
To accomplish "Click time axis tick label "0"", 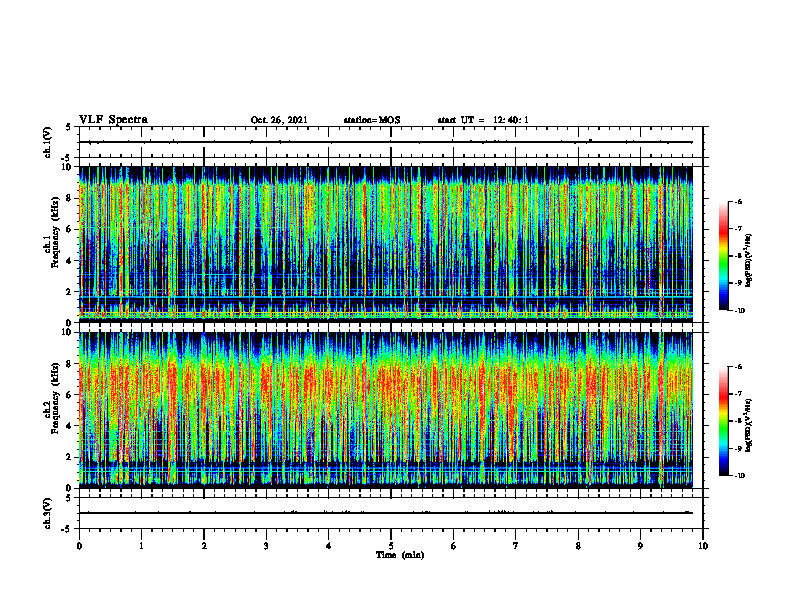I will tap(79, 546).
